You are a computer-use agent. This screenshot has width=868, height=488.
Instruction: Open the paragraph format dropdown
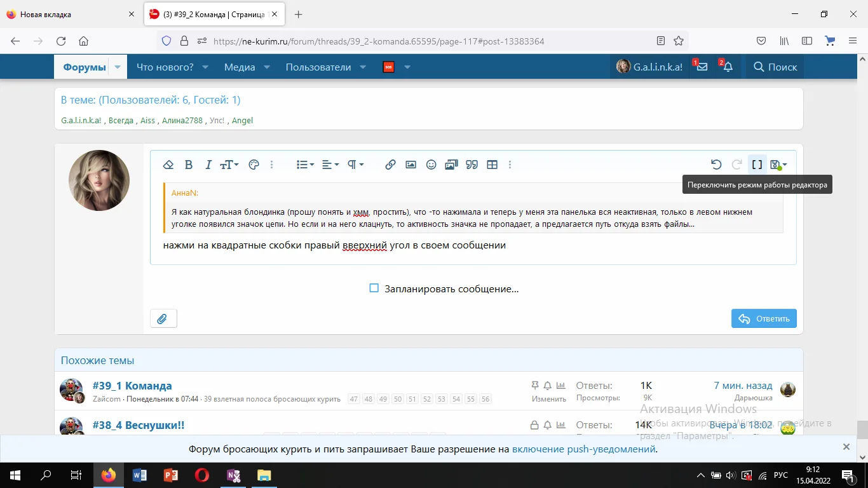click(x=356, y=165)
